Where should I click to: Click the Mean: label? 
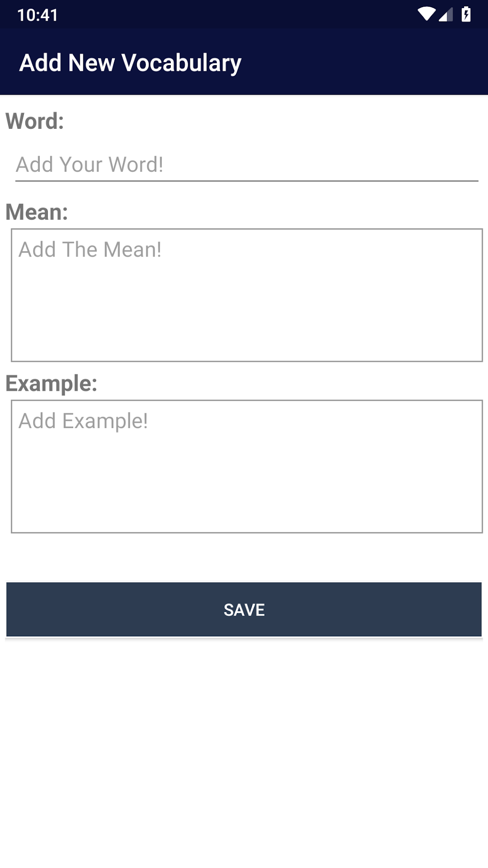click(x=37, y=212)
